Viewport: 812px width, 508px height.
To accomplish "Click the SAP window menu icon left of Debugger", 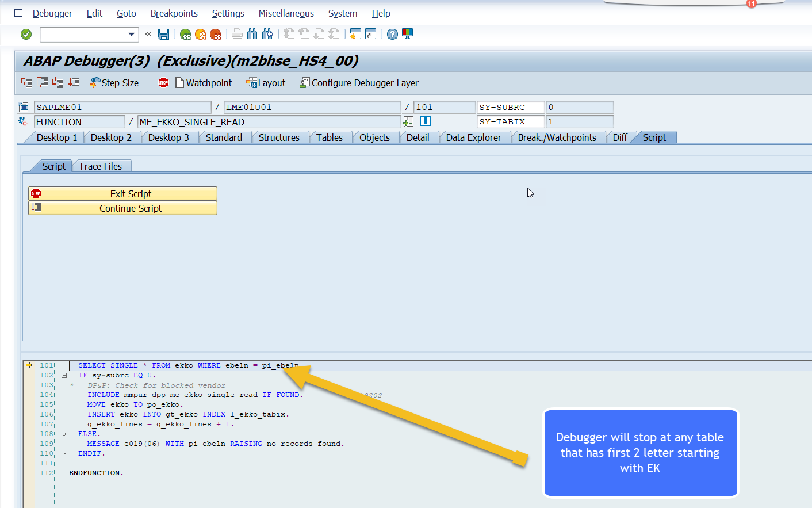I will tap(19, 13).
